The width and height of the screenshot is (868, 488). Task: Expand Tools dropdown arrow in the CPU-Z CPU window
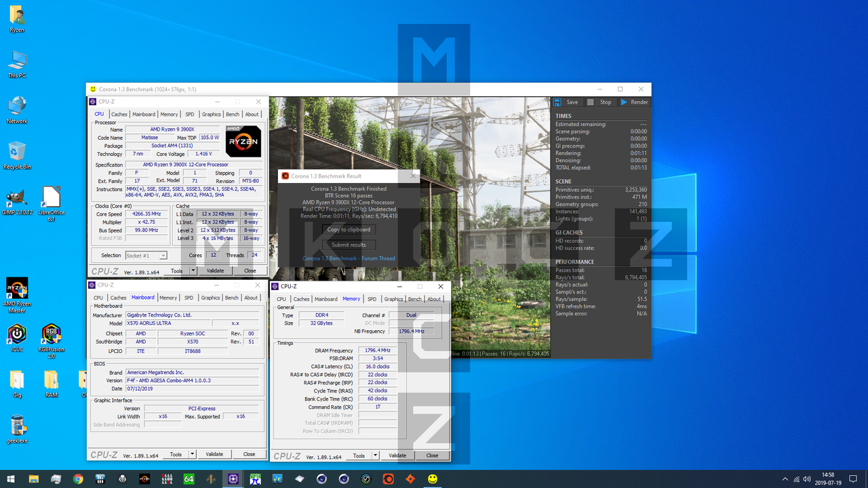(193, 270)
